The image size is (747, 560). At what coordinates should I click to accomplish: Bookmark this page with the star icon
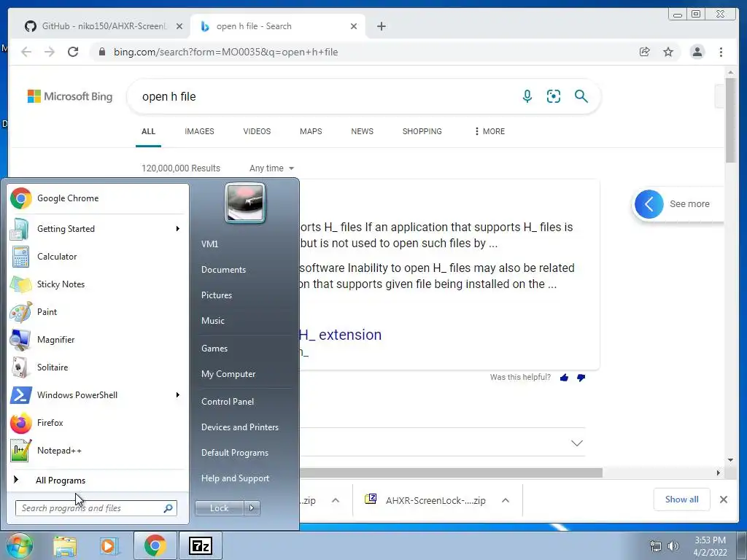[668, 52]
